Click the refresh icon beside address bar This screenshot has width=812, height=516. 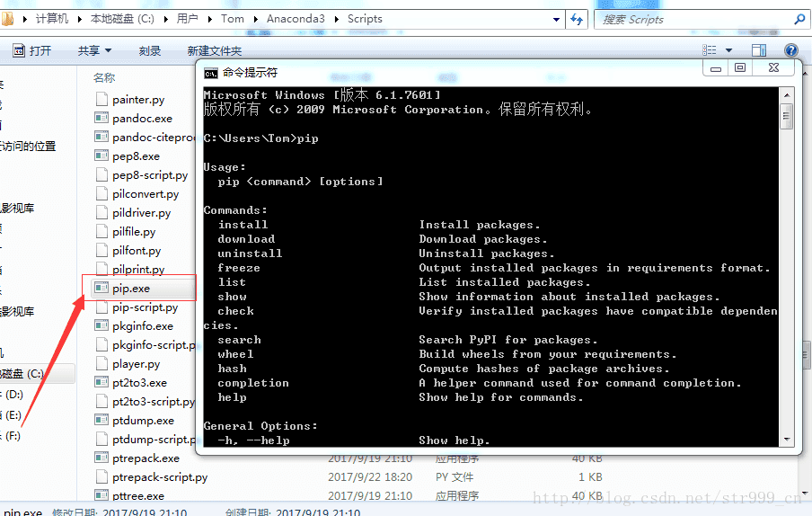(578, 19)
